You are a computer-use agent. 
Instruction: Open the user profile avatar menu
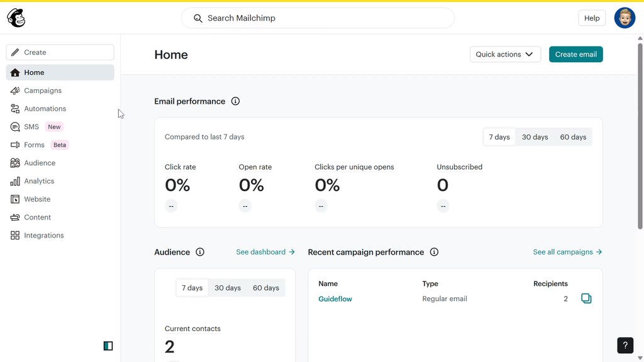tap(625, 18)
